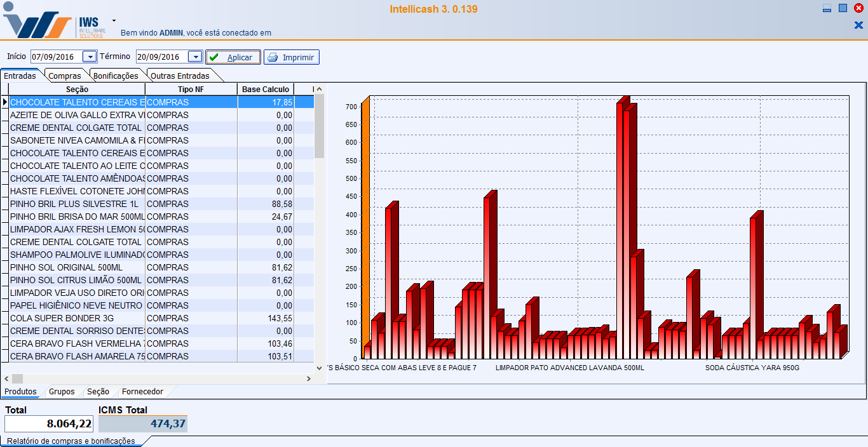
Task: Click the 88,58 Base Calculo cell
Action: point(266,204)
